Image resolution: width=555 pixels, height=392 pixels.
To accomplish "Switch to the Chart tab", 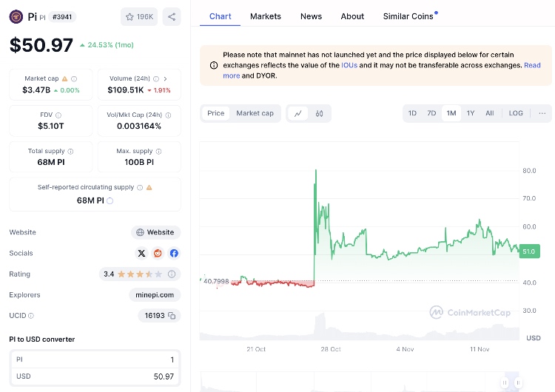I will (221, 16).
